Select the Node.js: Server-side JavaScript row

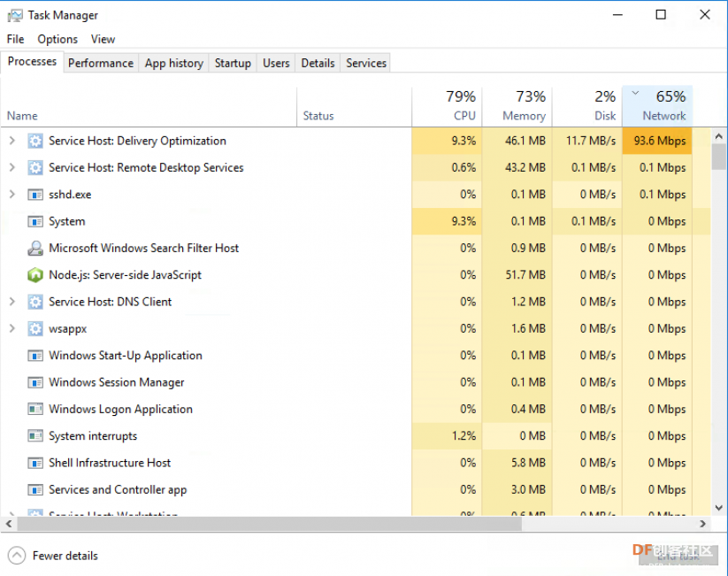(x=356, y=275)
